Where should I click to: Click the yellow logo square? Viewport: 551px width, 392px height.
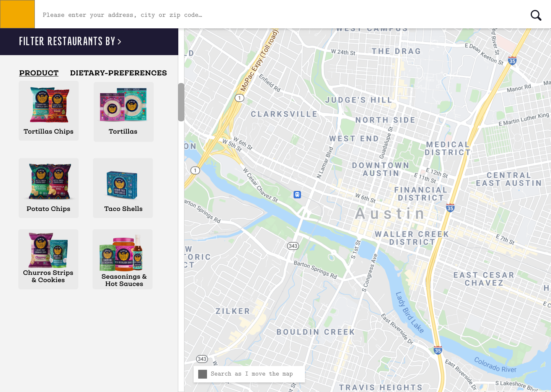coord(17,14)
